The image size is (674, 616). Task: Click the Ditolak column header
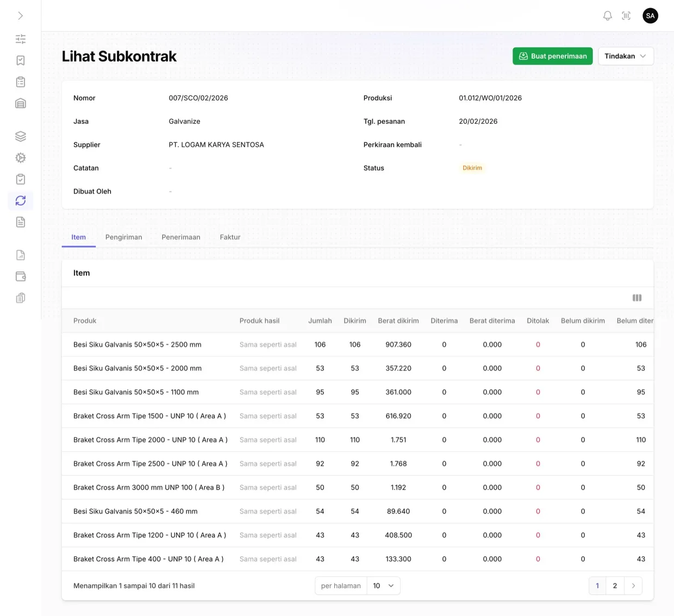coord(538,320)
